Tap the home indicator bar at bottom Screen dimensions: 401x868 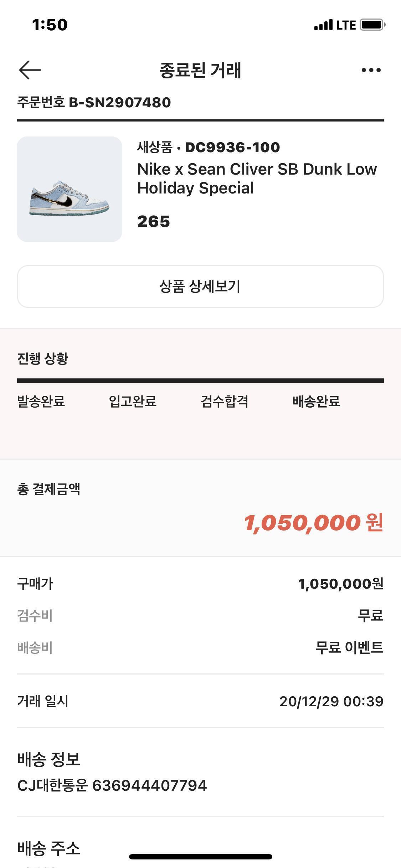(200, 857)
